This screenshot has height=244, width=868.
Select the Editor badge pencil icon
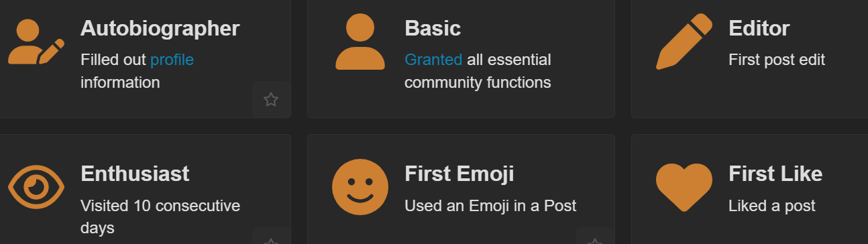tap(684, 42)
